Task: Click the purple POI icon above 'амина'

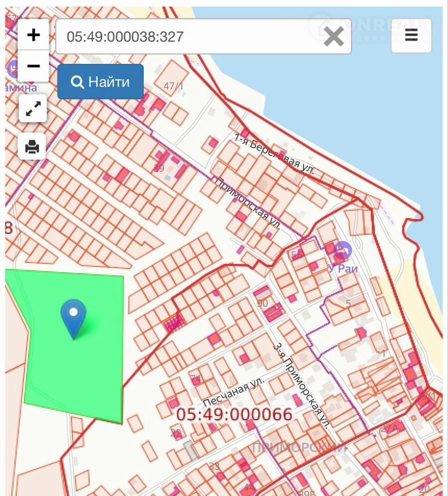Action: pos(12,70)
